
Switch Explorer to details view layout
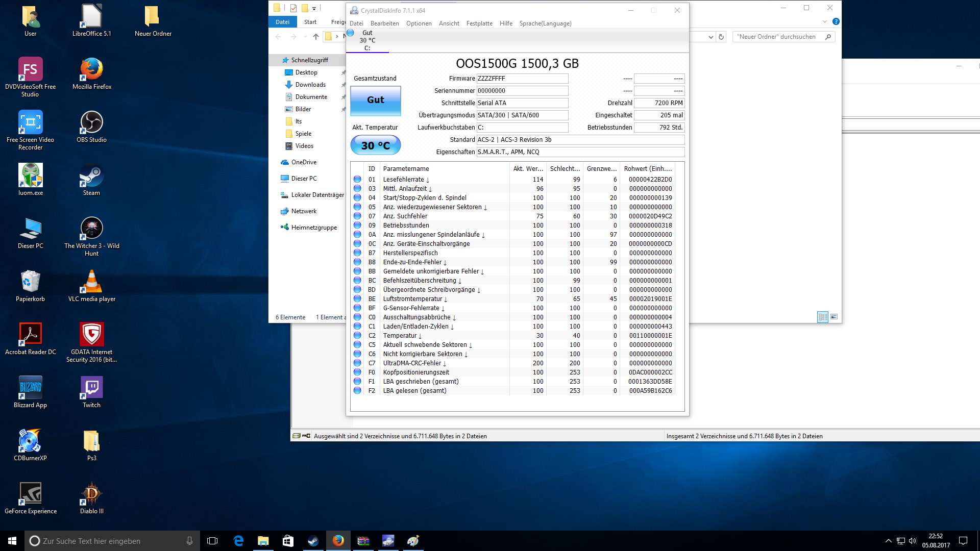(x=823, y=317)
